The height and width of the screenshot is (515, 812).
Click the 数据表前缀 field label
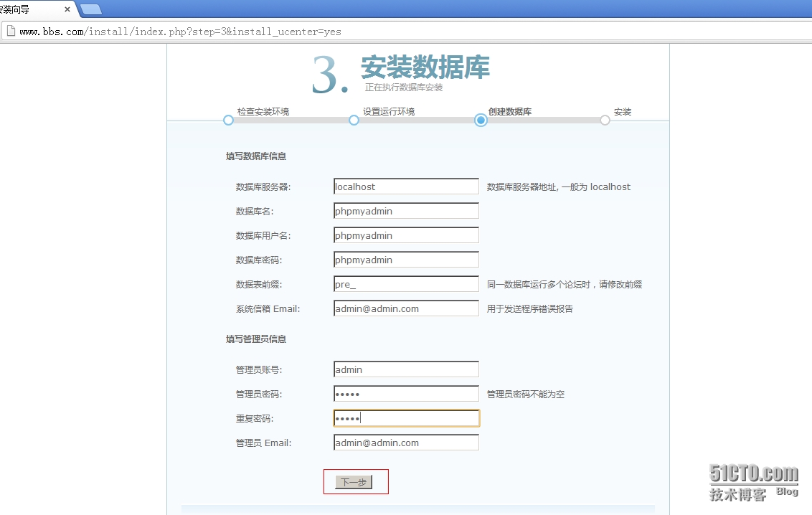tap(259, 284)
